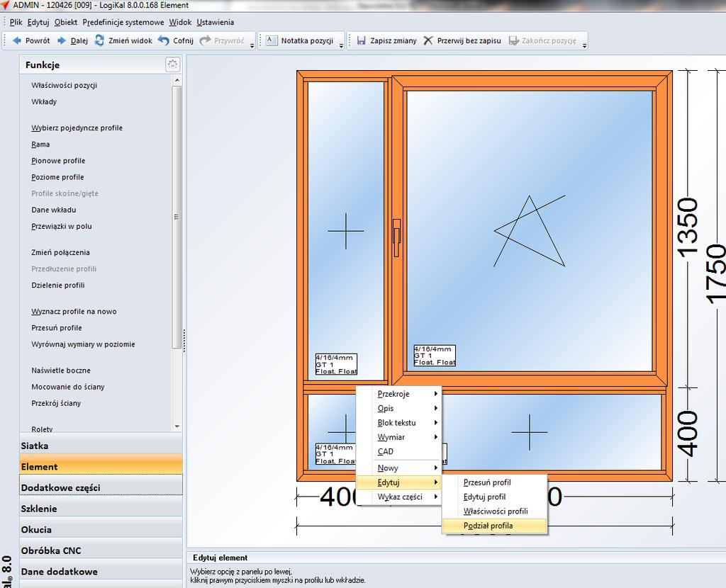Click the Przywróć redo icon
Image resolution: width=726 pixels, height=588 pixels.
[205, 40]
